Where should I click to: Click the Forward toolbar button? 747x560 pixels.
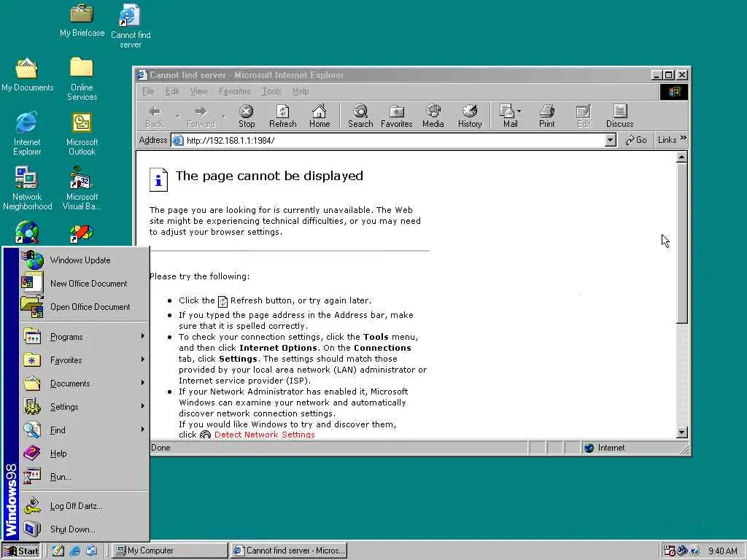pyautogui.click(x=201, y=116)
